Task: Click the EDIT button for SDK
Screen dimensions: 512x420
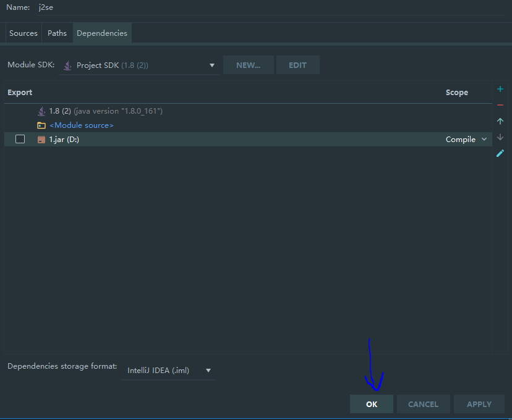Action: [x=298, y=65]
